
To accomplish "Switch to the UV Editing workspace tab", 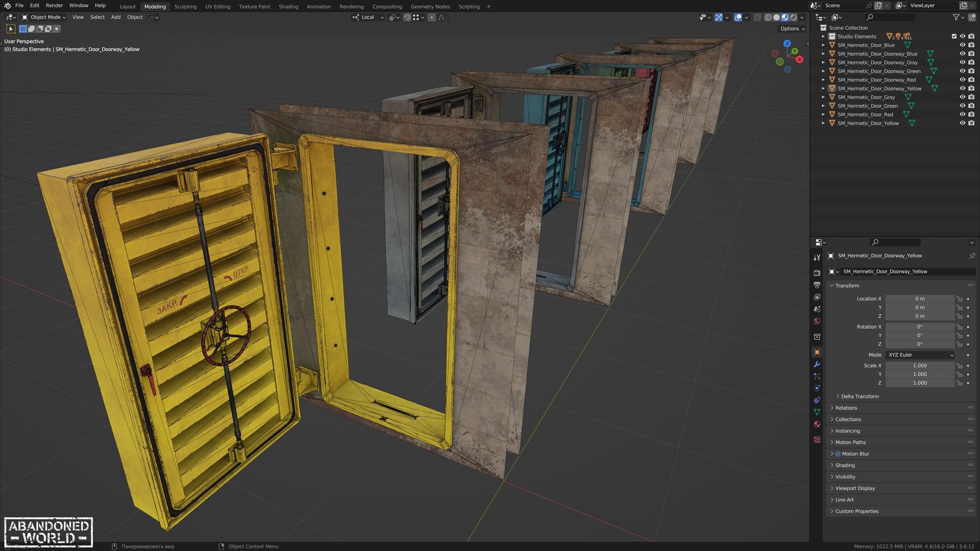I will [217, 7].
